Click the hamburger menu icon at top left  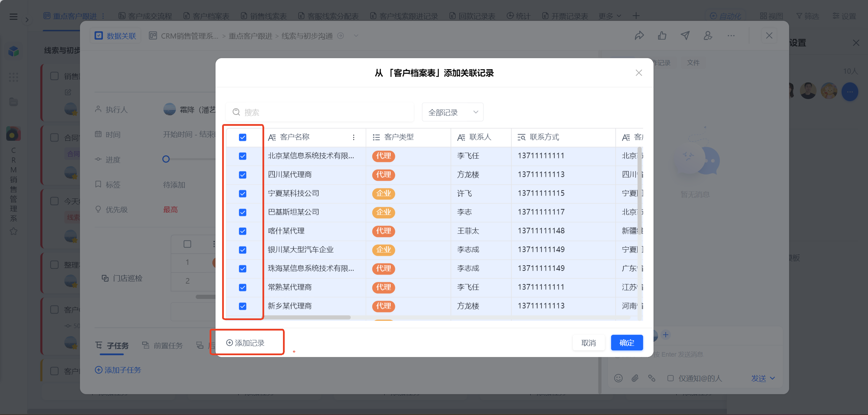[x=13, y=16]
